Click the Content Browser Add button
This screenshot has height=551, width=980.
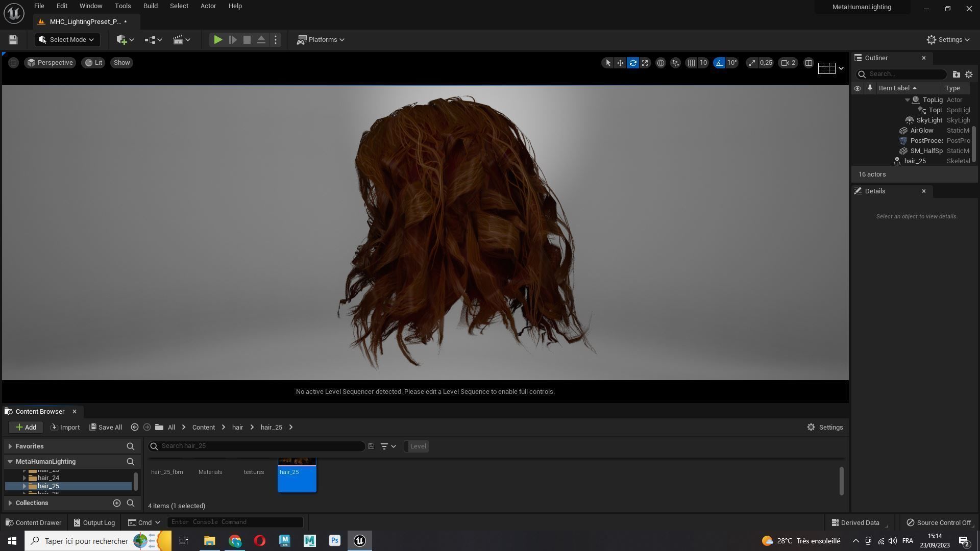coord(26,428)
